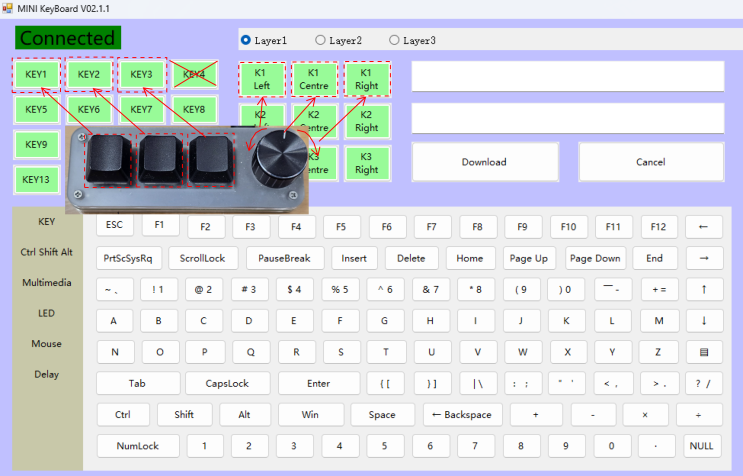Image resolution: width=743 pixels, height=476 pixels.
Task: Select the multiply symbol key
Action: [x=645, y=414]
